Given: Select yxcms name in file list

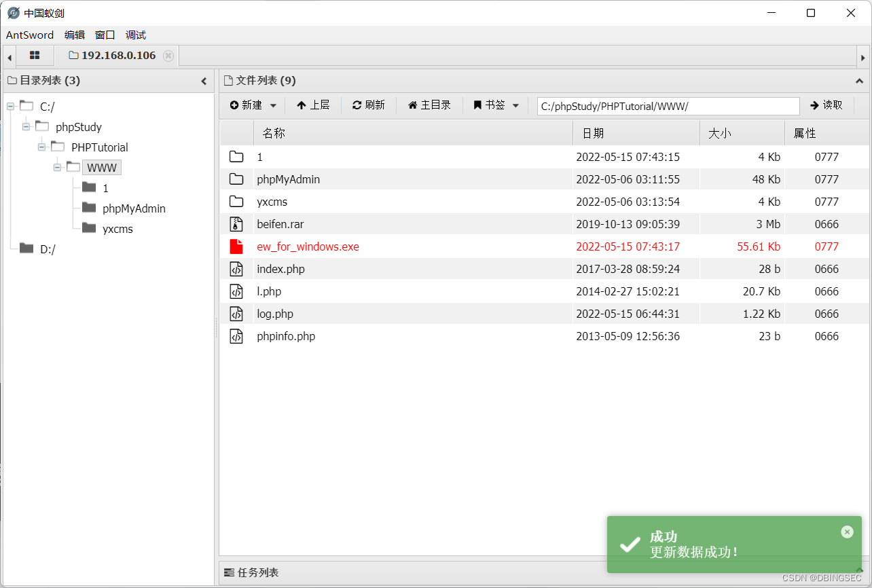Looking at the screenshot, I should pyautogui.click(x=272, y=202).
